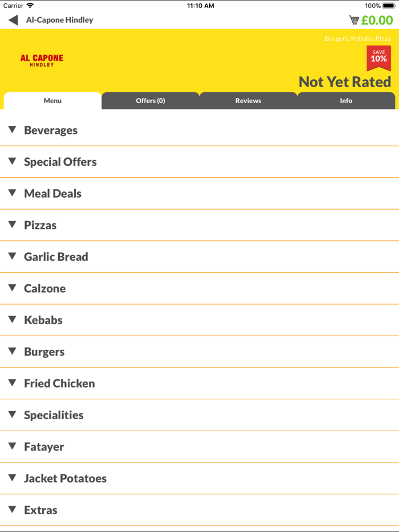Open the Reviews tab
Screen dimensions: 399x532
[x=248, y=101]
